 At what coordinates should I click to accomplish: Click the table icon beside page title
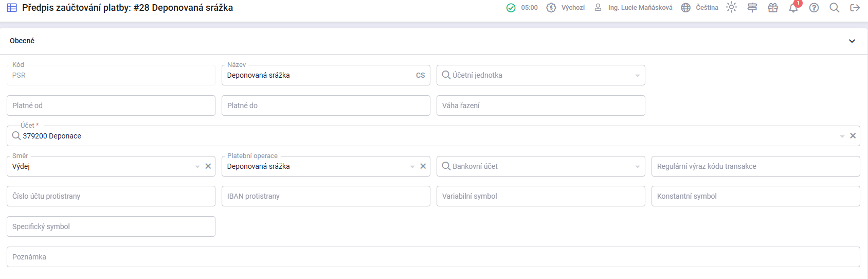pyautogui.click(x=12, y=8)
